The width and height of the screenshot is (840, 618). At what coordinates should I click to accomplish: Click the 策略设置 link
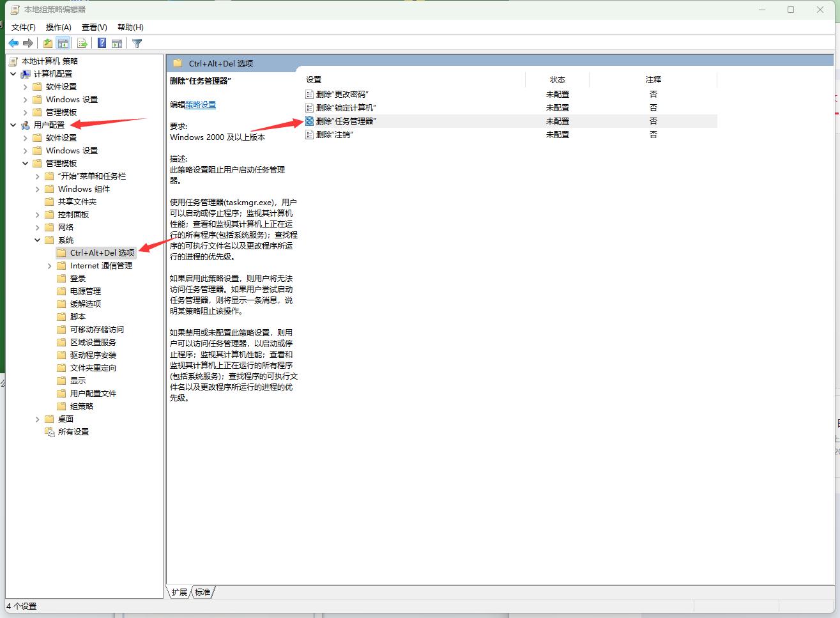(x=201, y=105)
